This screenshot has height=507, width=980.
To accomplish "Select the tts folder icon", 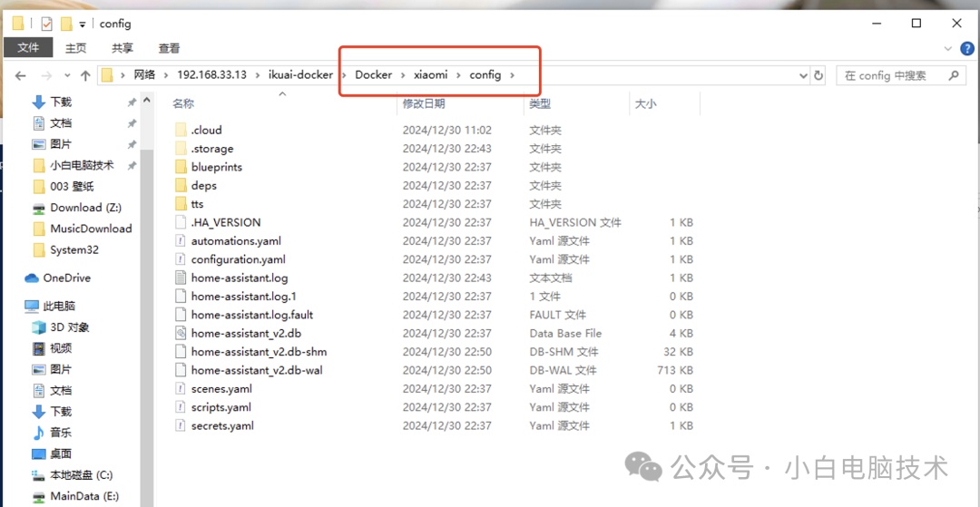I will [181, 203].
